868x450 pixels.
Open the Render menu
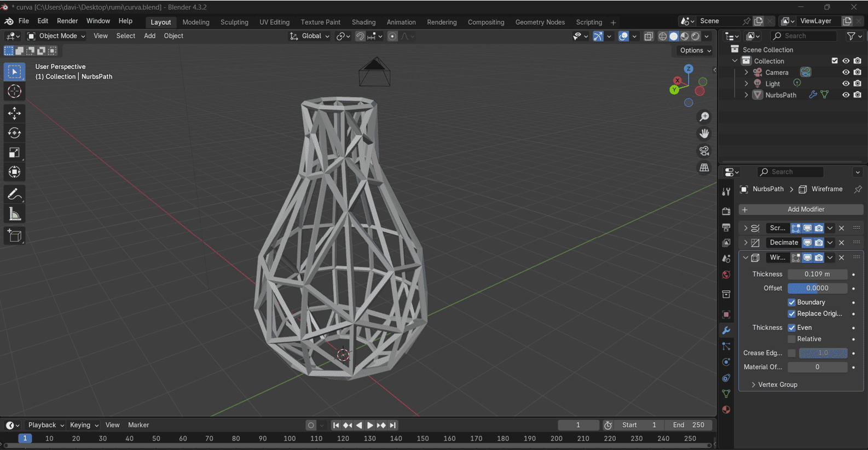click(67, 21)
